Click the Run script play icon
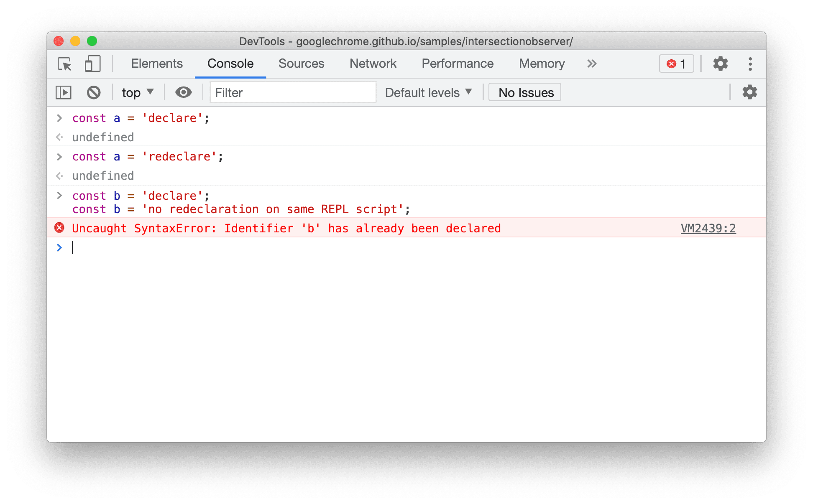This screenshot has width=813, height=504. tap(63, 92)
